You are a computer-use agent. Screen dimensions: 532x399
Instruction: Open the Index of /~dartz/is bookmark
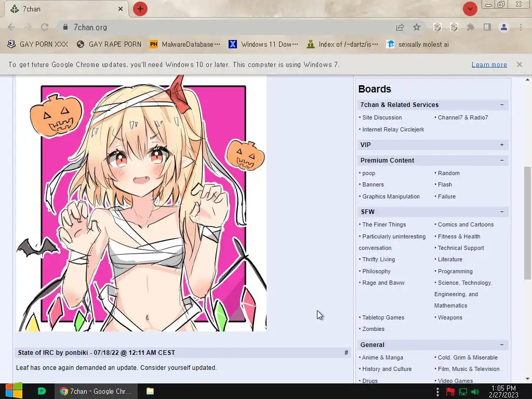click(342, 45)
